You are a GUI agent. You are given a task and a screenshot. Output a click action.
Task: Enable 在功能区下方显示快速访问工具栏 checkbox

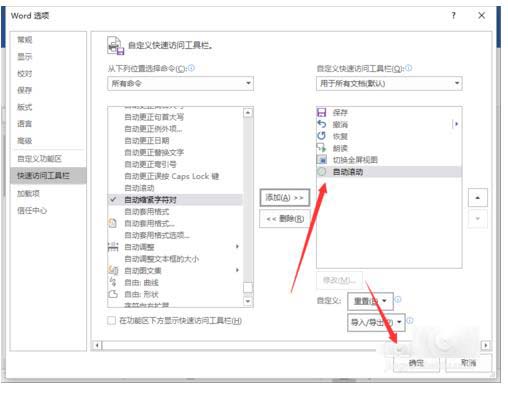(111, 321)
